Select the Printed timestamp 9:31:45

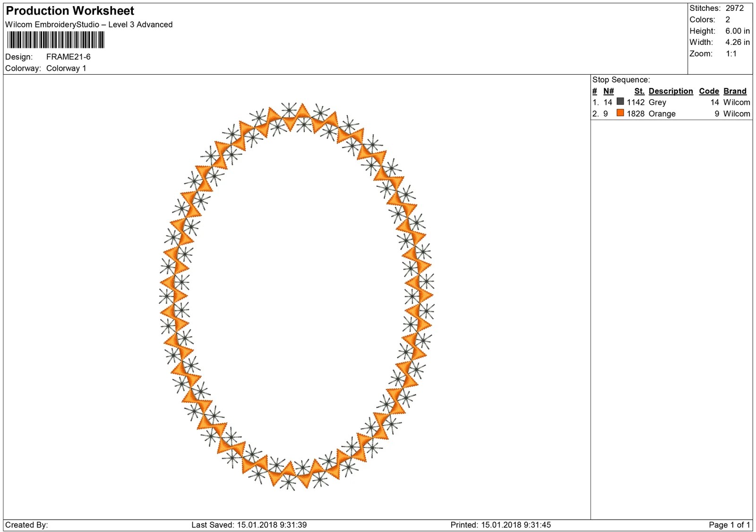pos(537,525)
